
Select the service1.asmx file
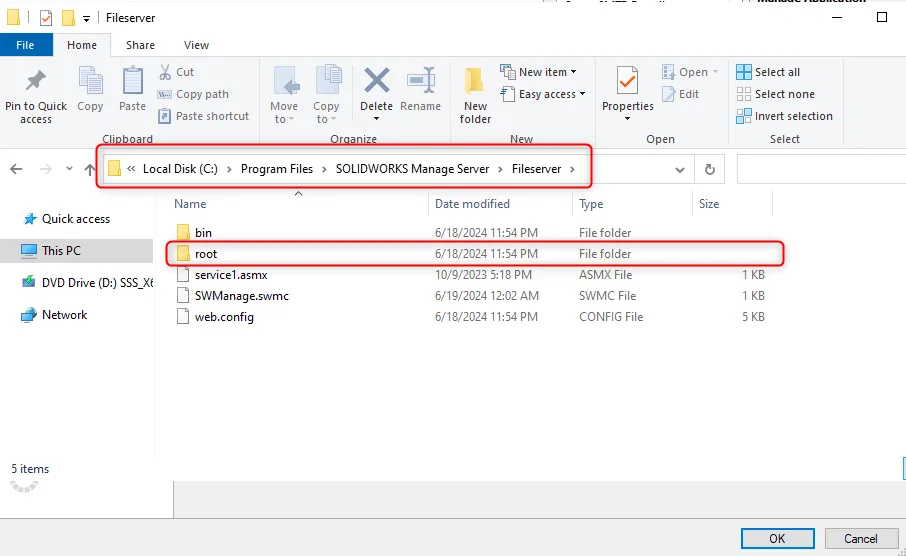(231, 275)
